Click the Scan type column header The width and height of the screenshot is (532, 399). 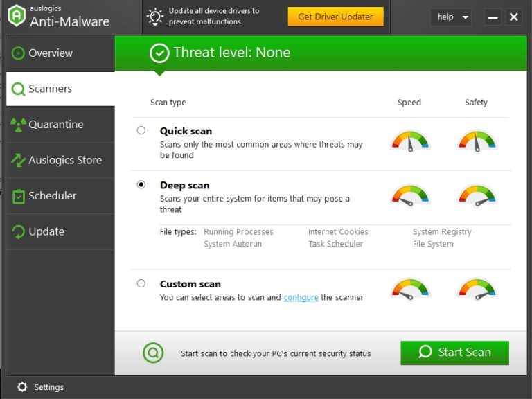pos(168,103)
